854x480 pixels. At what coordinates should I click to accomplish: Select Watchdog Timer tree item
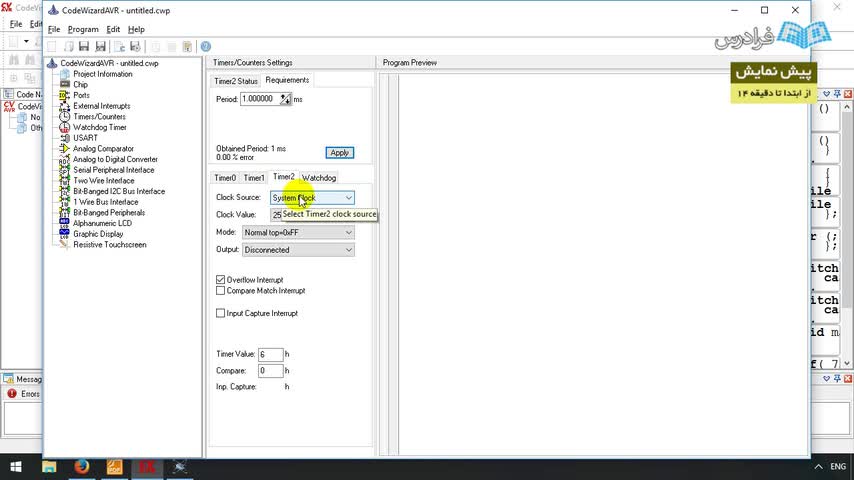point(100,127)
